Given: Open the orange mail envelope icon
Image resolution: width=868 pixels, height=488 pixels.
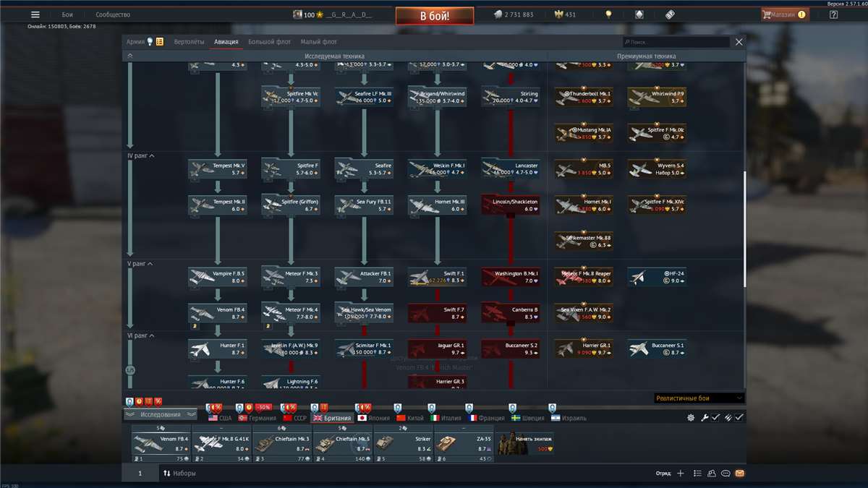Looking at the screenshot, I should [739, 474].
